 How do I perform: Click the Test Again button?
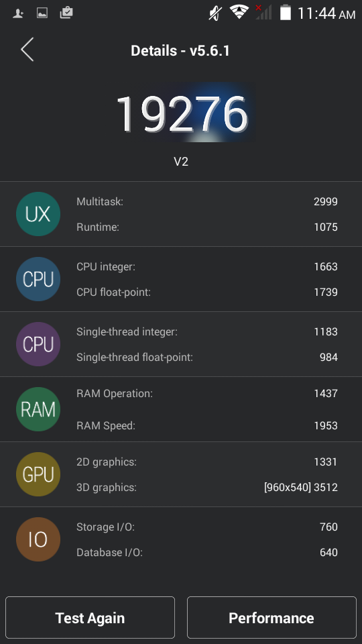pyautogui.click(x=90, y=618)
